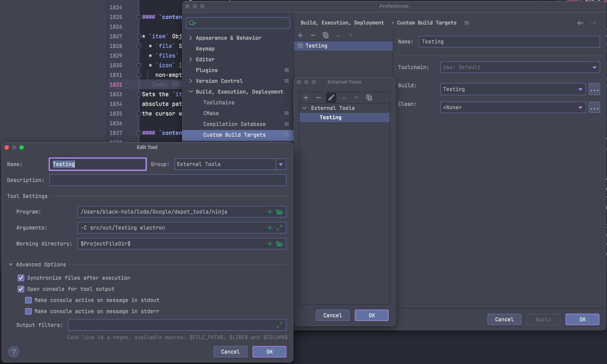Remove tool in External Tools window

318,98
